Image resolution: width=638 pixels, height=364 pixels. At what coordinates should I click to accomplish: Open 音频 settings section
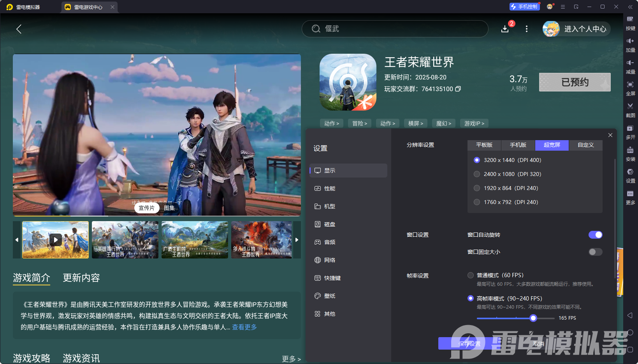pos(348,242)
